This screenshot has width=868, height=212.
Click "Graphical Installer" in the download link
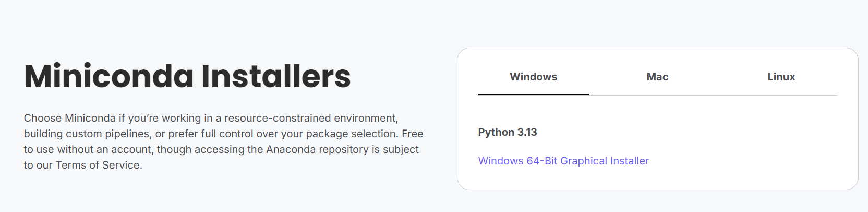point(605,161)
